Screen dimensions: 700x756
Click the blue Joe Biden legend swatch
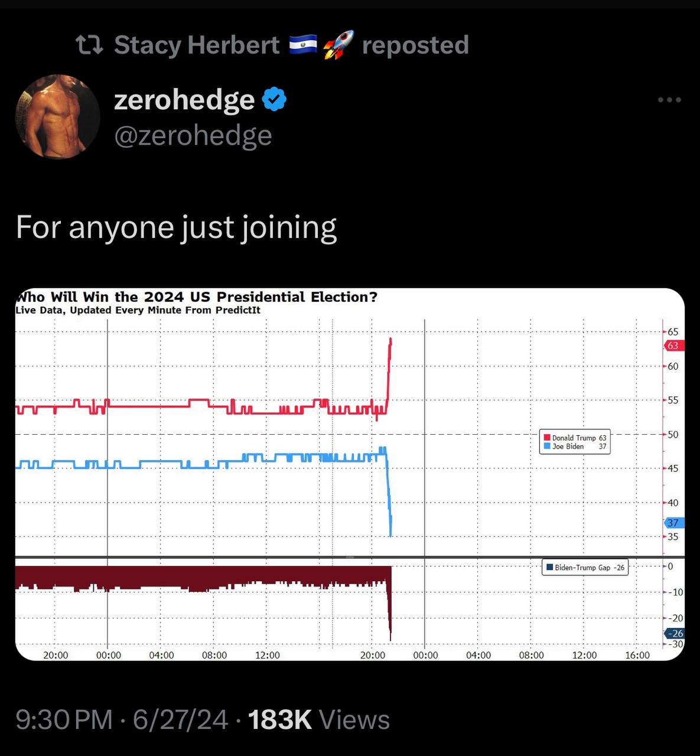tap(547, 446)
